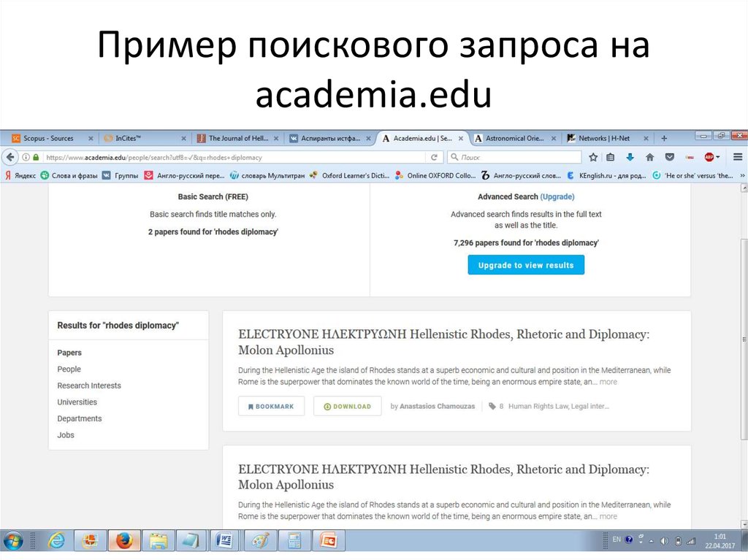
Task: Click the Downloads arrow on the toolbar
Action: 630,156
